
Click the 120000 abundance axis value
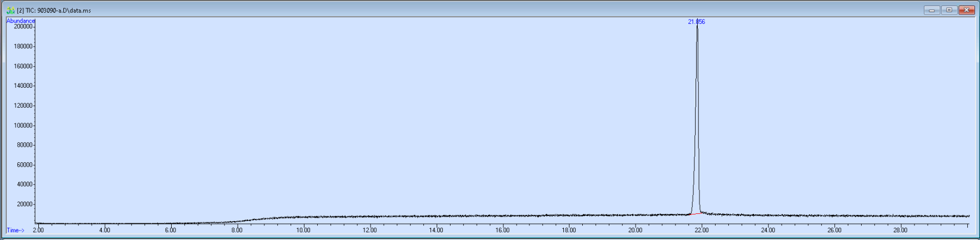pos(23,106)
